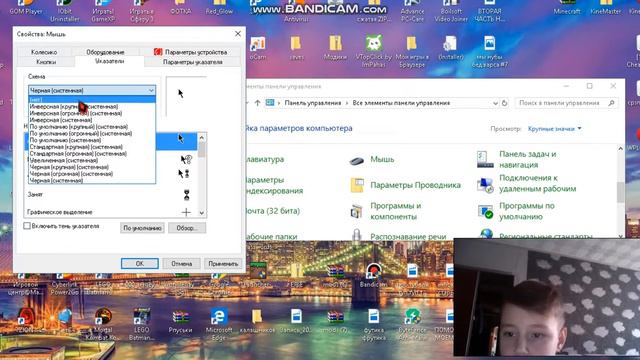The image size is (640, 360).
Task: Click the Отмена button
Action: click(x=181, y=264)
